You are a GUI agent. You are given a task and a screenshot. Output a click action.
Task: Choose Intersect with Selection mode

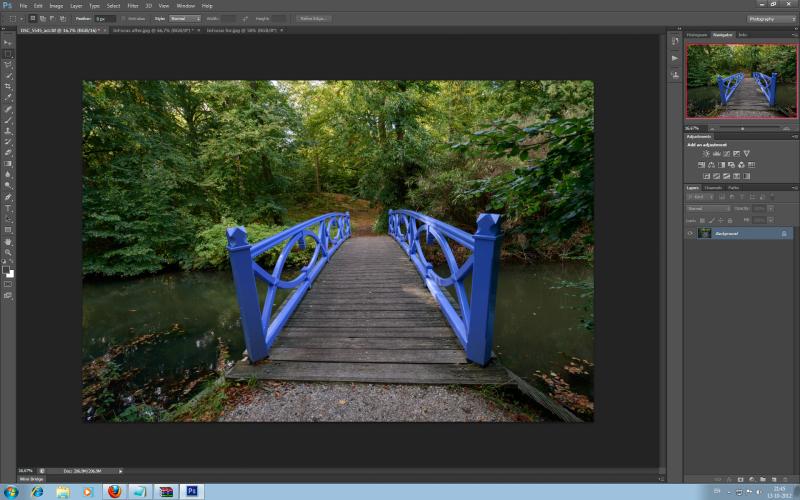(x=63, y=19)
